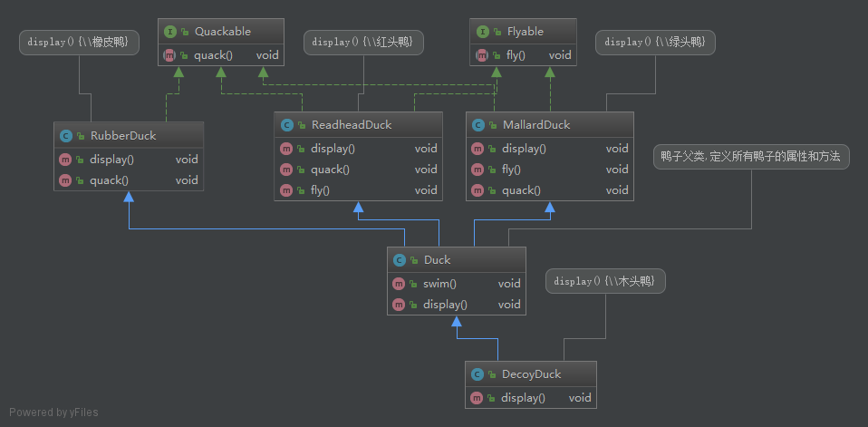
Task: Click the DecoyDuck class icon
Action: point(477,374)
